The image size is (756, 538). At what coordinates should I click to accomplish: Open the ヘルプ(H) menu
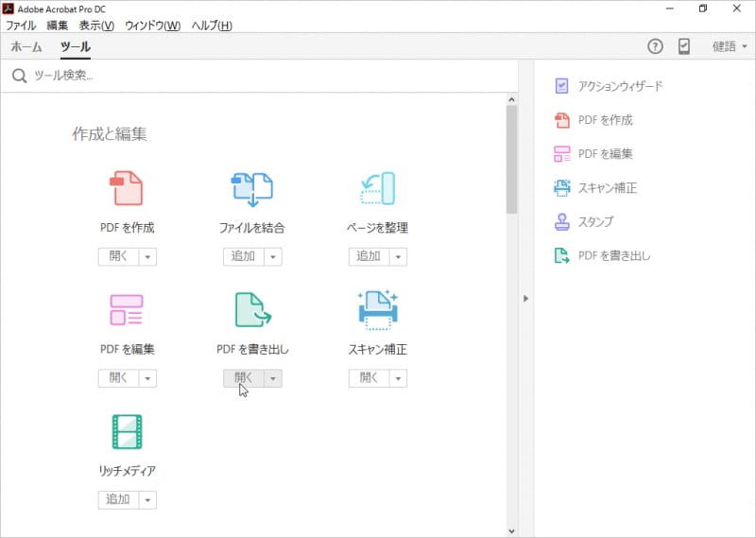coord(212,26)
